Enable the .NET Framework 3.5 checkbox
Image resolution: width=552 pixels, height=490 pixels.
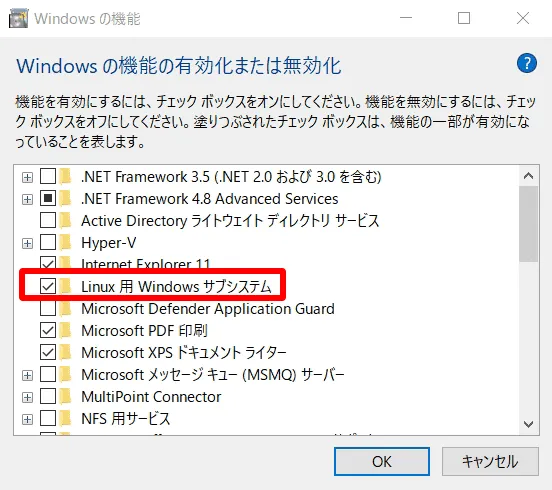click(x=48, y=176)
